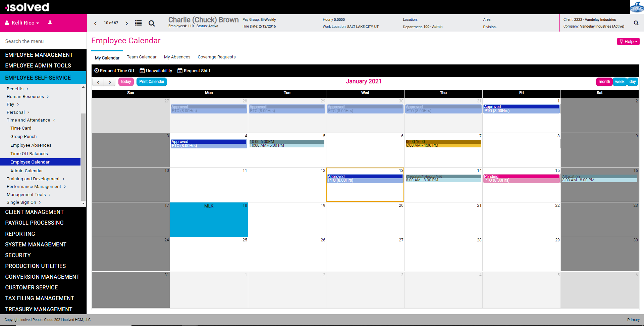
Task: Open the Coverage Requests tab
Action: click(216, 57)
